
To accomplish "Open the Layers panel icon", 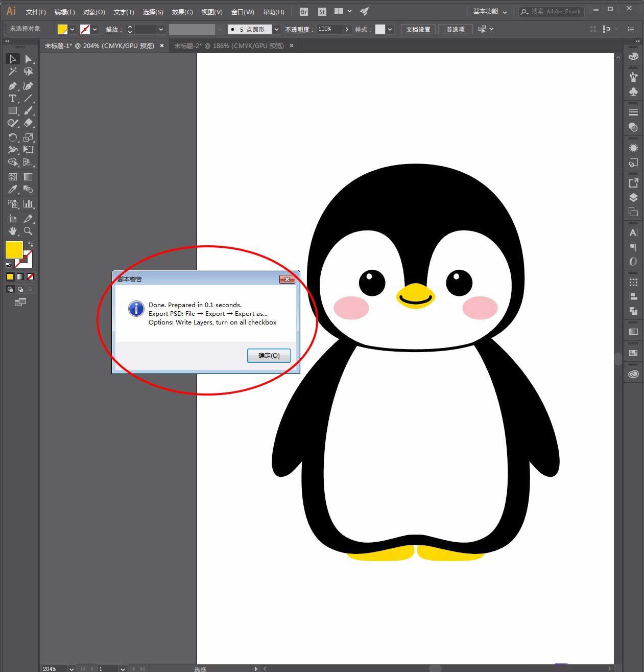I will coord(633,198).
